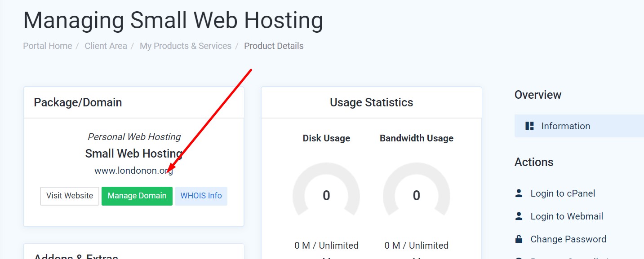The height and width of the screenshot is (259, 644).
Task: Click the Overview sidebar heading
Action: (538, 95)
